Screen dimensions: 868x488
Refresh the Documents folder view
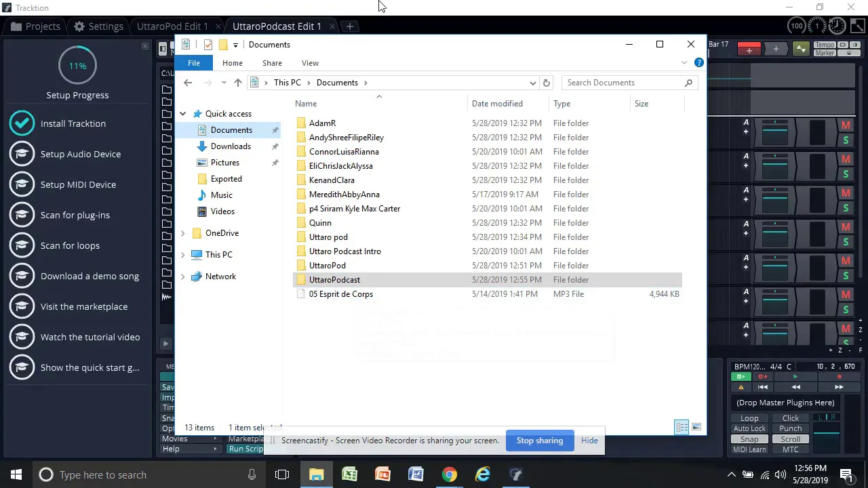point(546,83)
